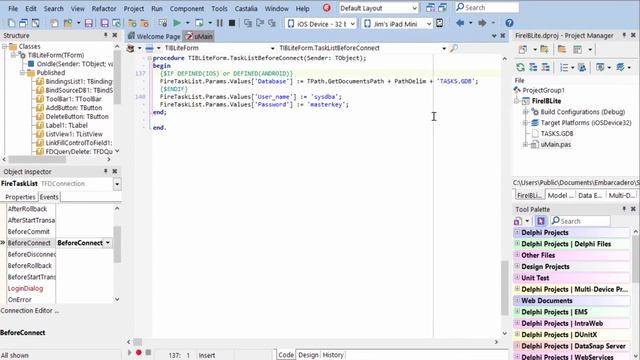Select TASKS.GDB in Project Manager
Viewport: 640px width, 360px height.
[x=557, y=133]
